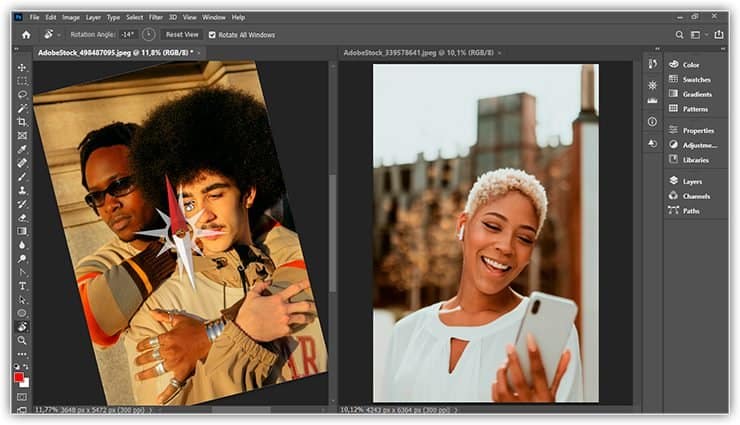Click the Rotation Angle input field
Screen dimensions: 740x425
point(125,34)
